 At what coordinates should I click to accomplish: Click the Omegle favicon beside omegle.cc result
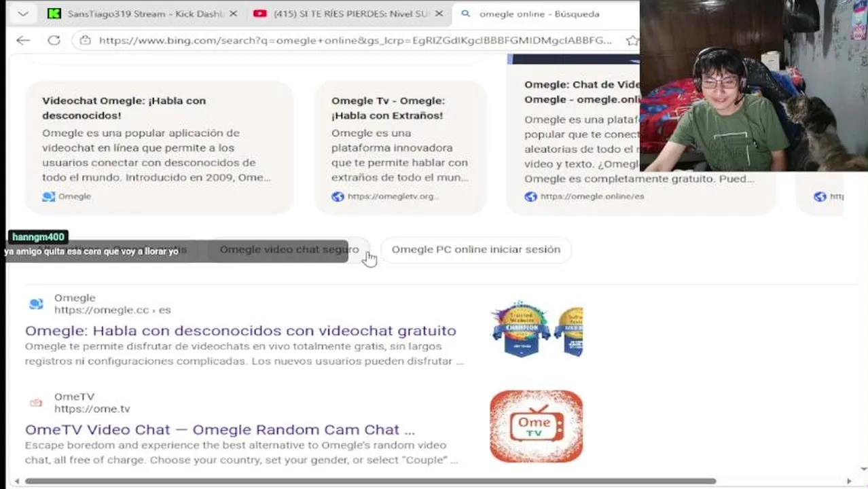36,304
